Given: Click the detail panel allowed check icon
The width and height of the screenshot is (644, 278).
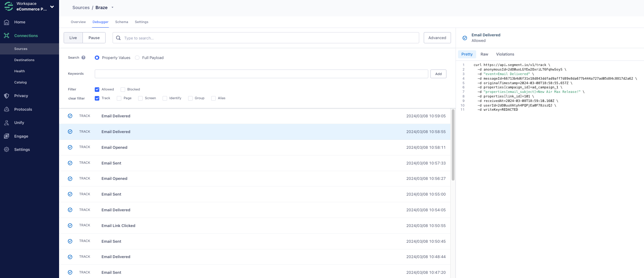Looking at the screenshot, I should pos(465,38).
